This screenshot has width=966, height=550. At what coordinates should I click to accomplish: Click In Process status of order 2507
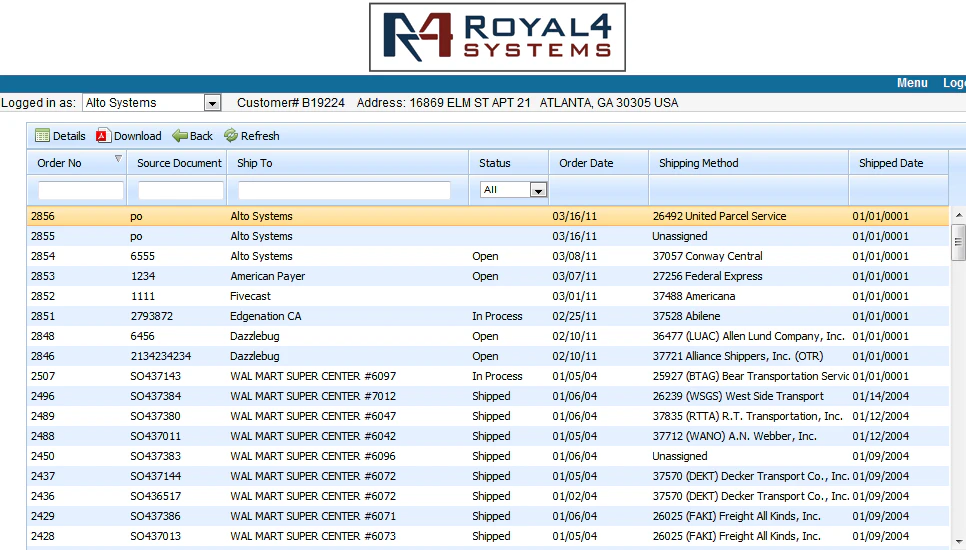pos(497,376)
